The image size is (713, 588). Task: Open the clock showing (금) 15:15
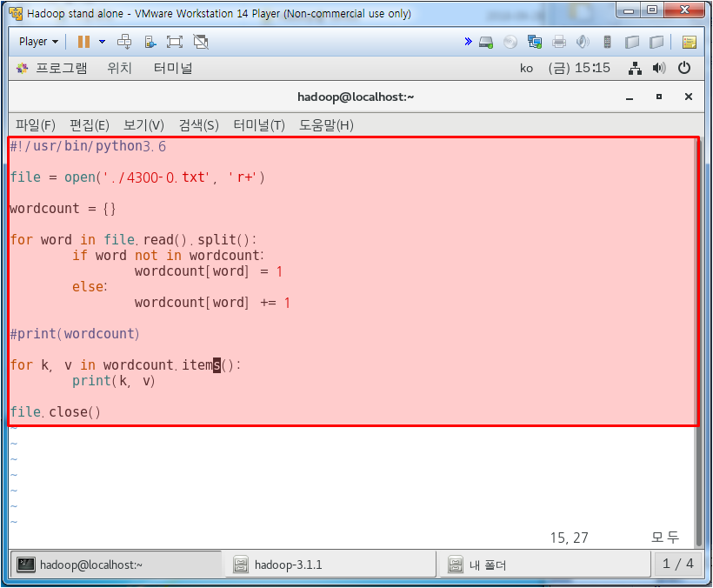click(579, 68)
